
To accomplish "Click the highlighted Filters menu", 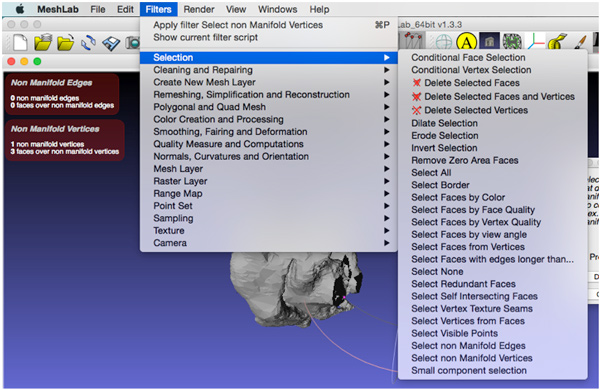I will pyautogui.click(x=158, y=9).
